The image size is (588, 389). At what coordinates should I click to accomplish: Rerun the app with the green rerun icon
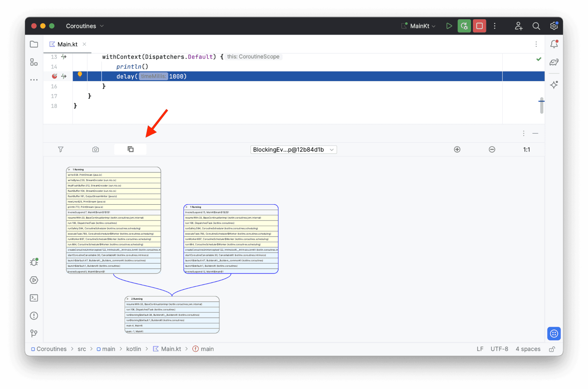(x=464, y=26)
